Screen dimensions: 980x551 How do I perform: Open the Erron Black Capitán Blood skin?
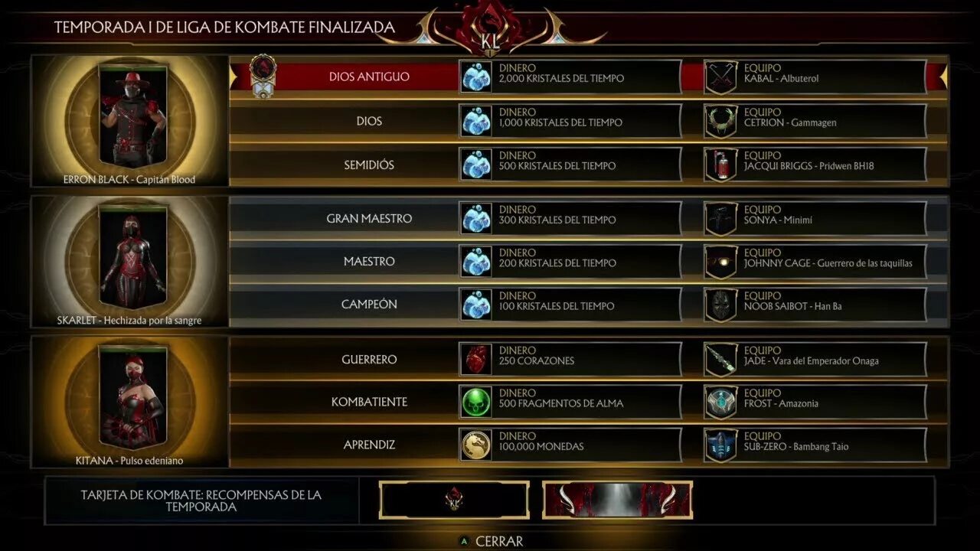click(129, 121)
